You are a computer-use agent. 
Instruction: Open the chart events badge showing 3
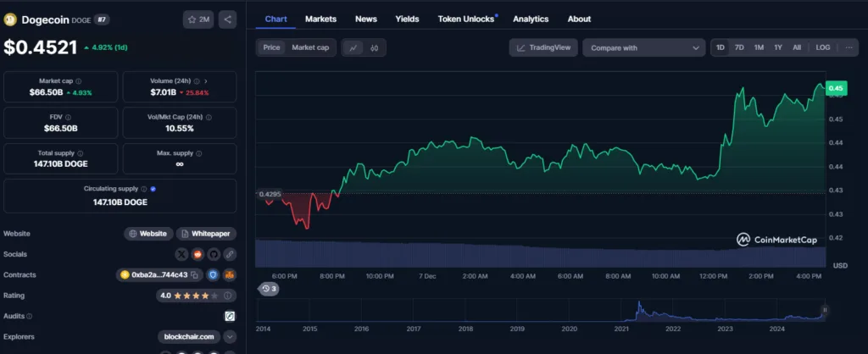point(269,289)
